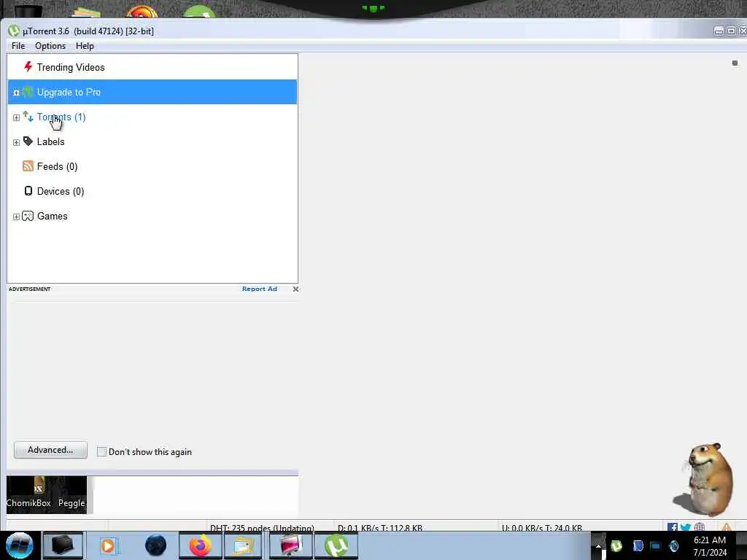747x560 pixels.
Task: Show hidden system tray icons arrow
Action: [x=598, y=545]
